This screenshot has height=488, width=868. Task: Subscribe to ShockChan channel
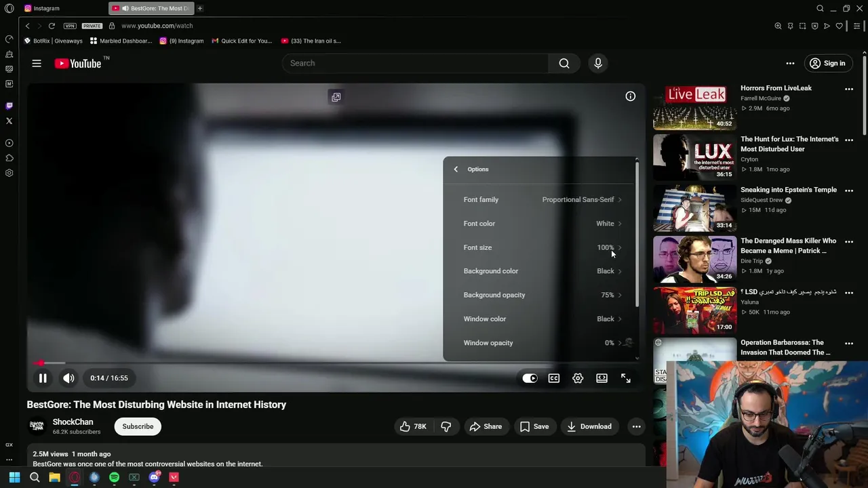(138, 426)
